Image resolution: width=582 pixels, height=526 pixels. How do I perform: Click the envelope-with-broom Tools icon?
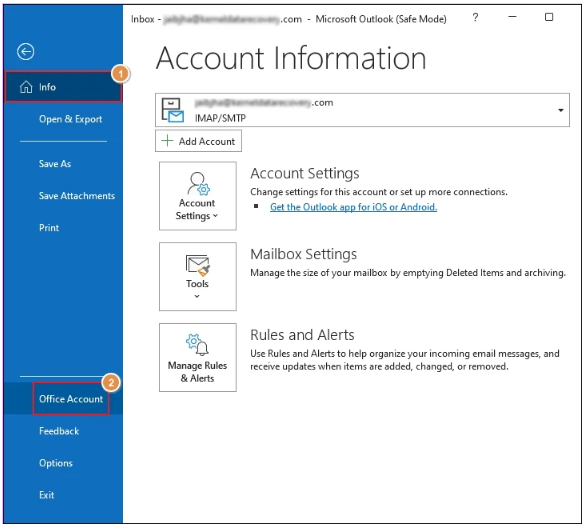[x=197, y=265]
